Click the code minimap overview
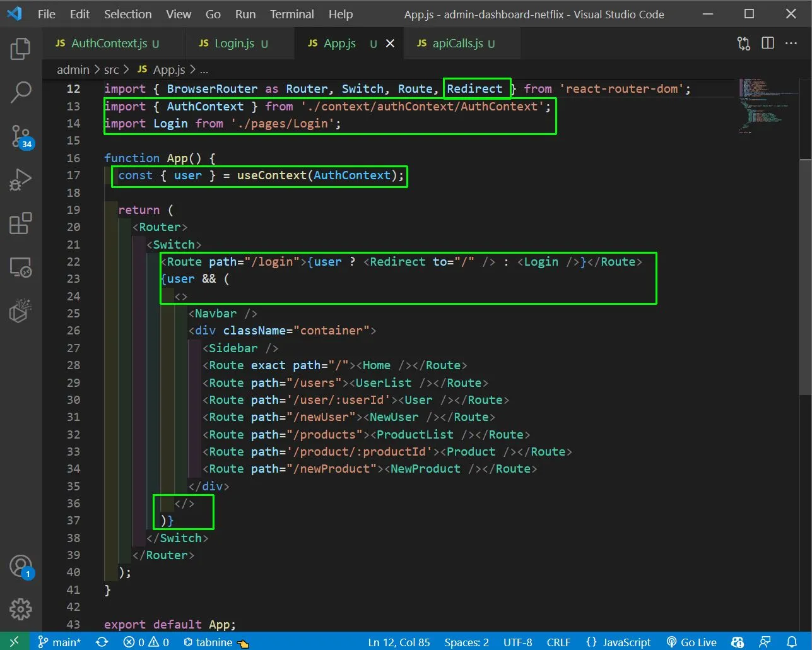 point(768,105)
